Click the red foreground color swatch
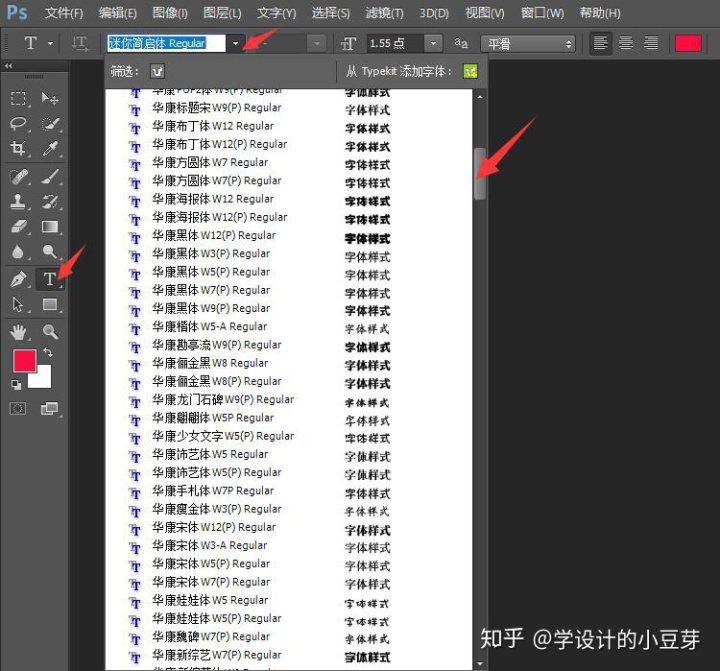Image resolution: width=720 pixels, height=671 pixels. click(x=25, y=361)
